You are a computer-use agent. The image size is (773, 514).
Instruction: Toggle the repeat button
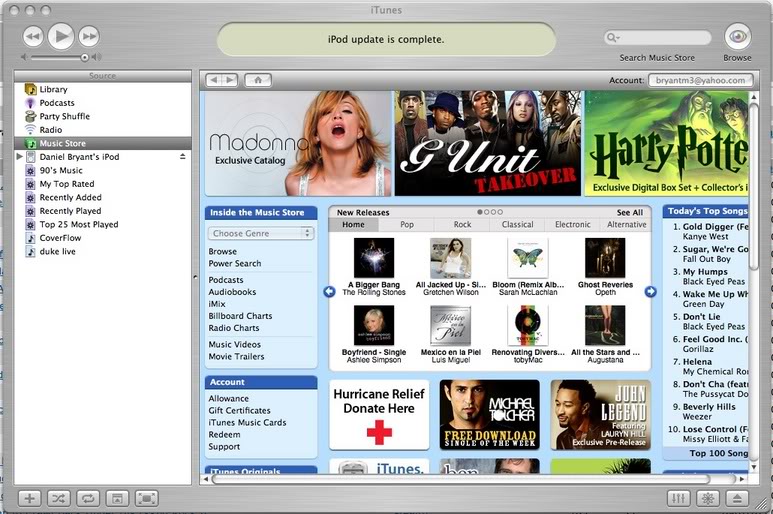tap(88, 498)
